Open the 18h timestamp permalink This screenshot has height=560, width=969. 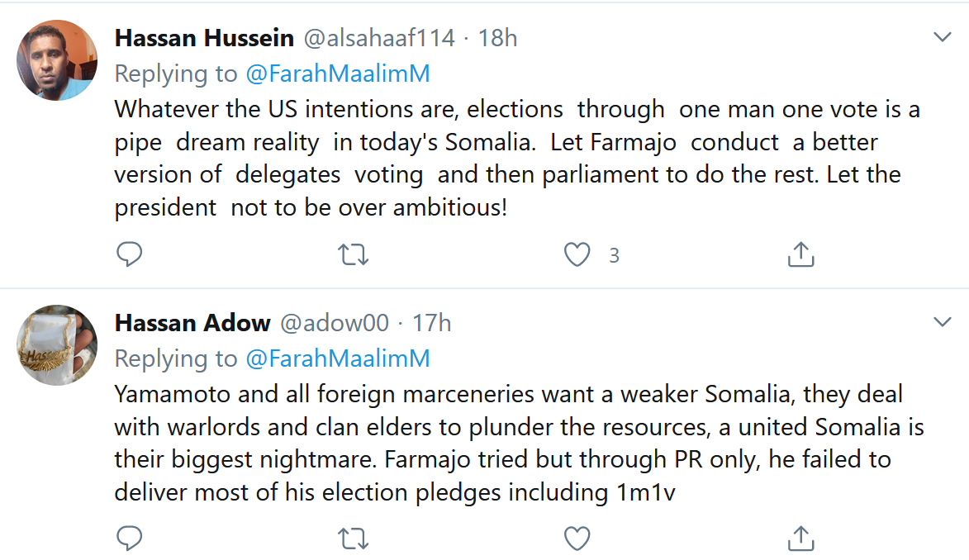click(498, 38)
